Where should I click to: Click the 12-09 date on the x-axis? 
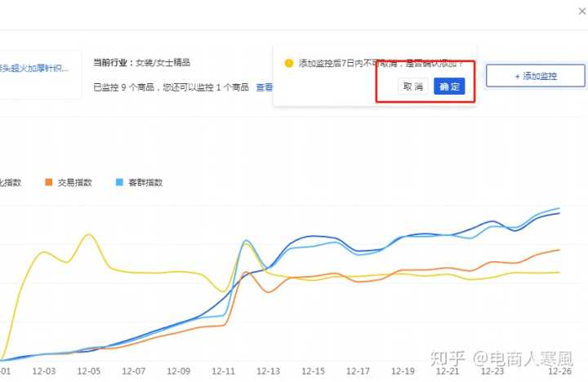pos(179,371)
